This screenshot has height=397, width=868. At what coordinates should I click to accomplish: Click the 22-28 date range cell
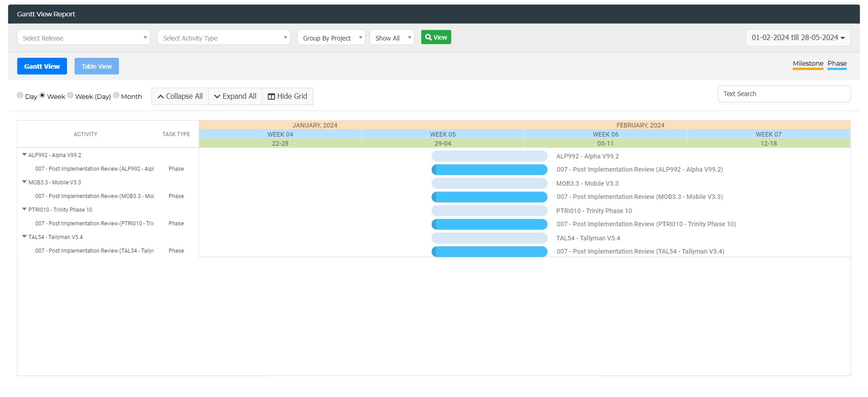pyautogui.click(x=280, y=143)
